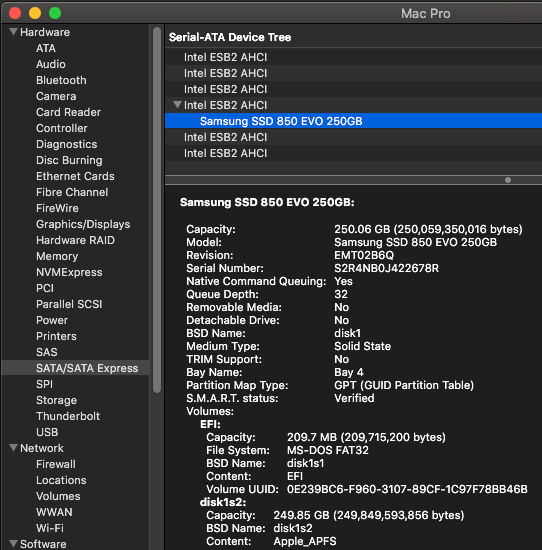Select NVMExpress in the sidebar
Screen dimensions: 542x550
point(69,272)
